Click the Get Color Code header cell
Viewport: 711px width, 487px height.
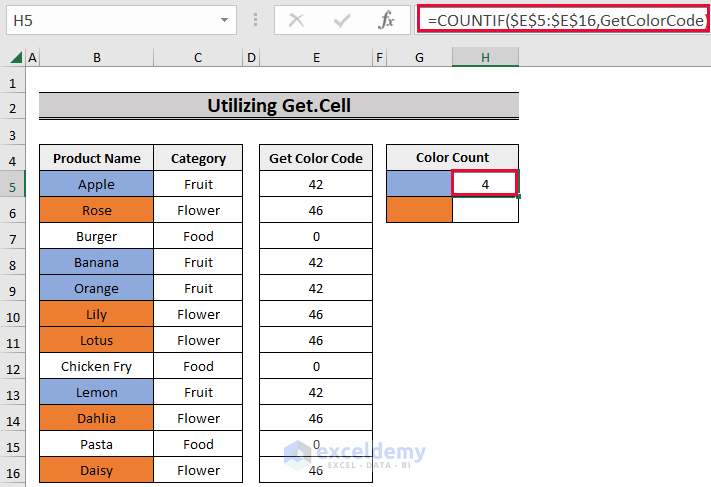316,158
